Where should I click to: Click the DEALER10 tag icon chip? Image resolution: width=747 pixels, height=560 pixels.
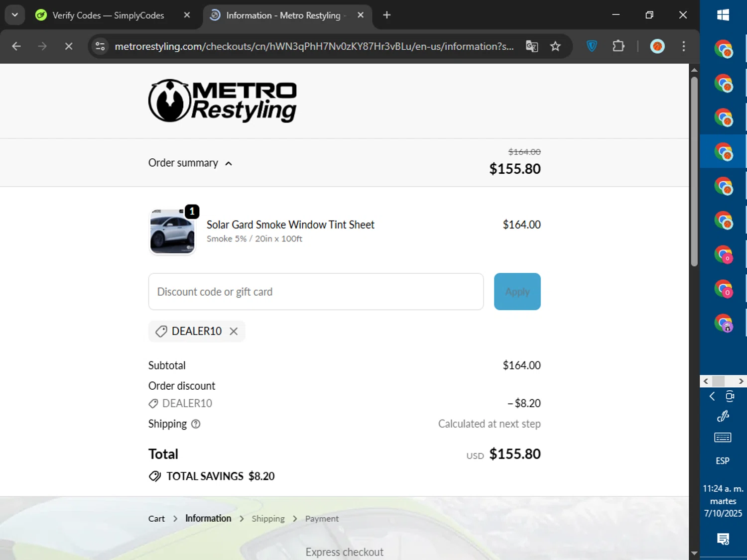[x=161, y=332]
